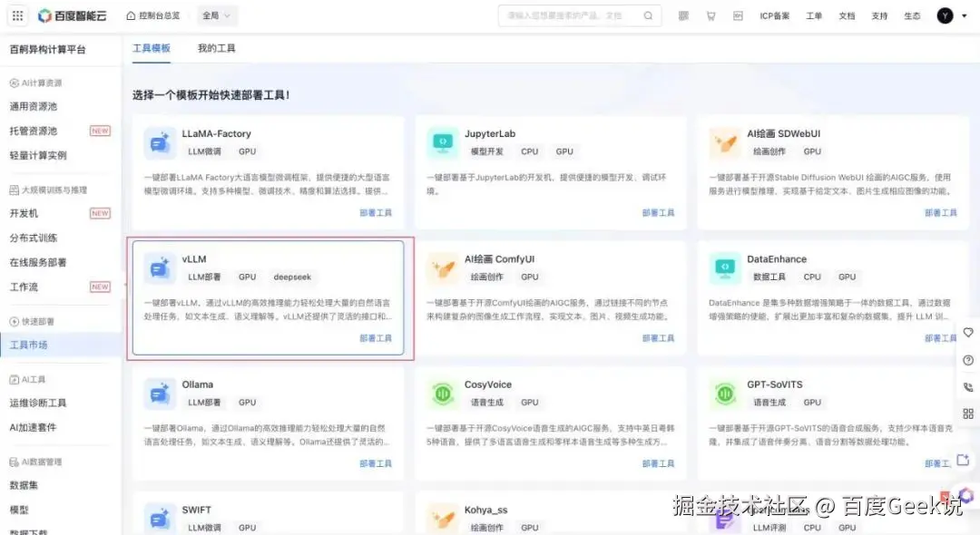
Task: Switch to 工具模板 tab
Action: 152,48
